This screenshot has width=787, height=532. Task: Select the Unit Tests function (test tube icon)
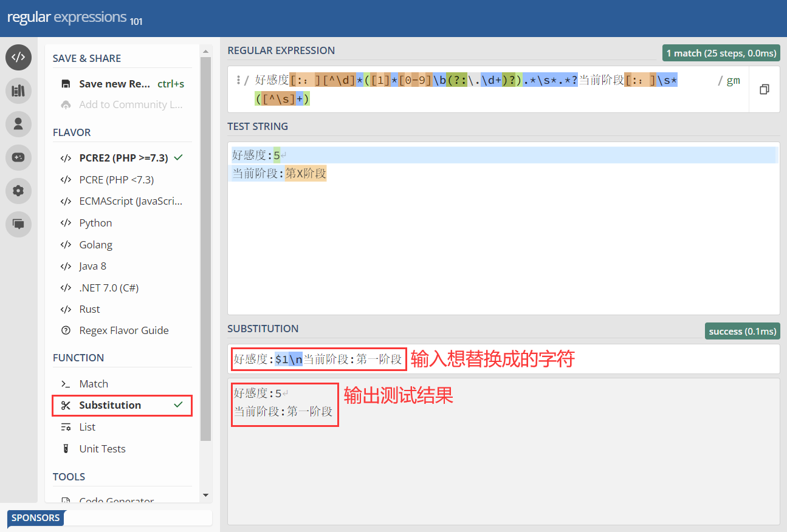click(103, 448)
